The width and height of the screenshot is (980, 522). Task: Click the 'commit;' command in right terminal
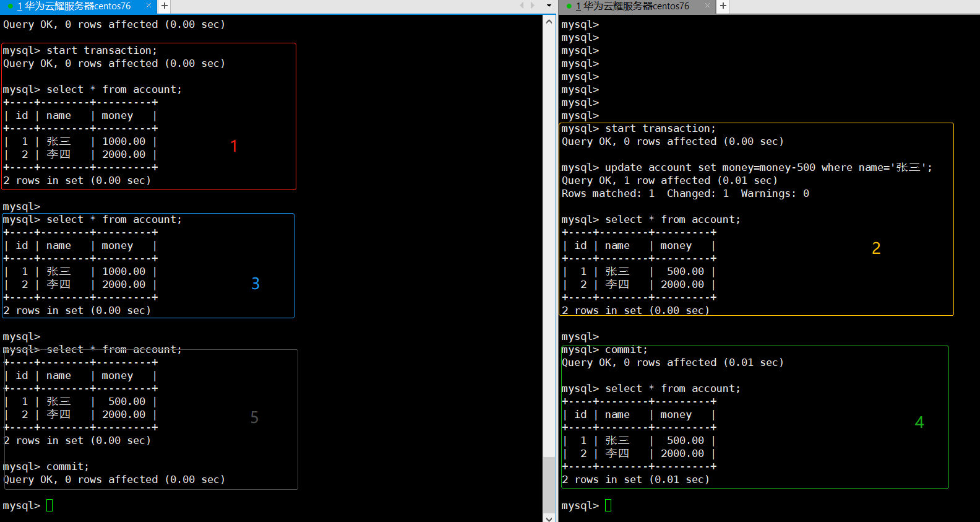coord(626,349)
